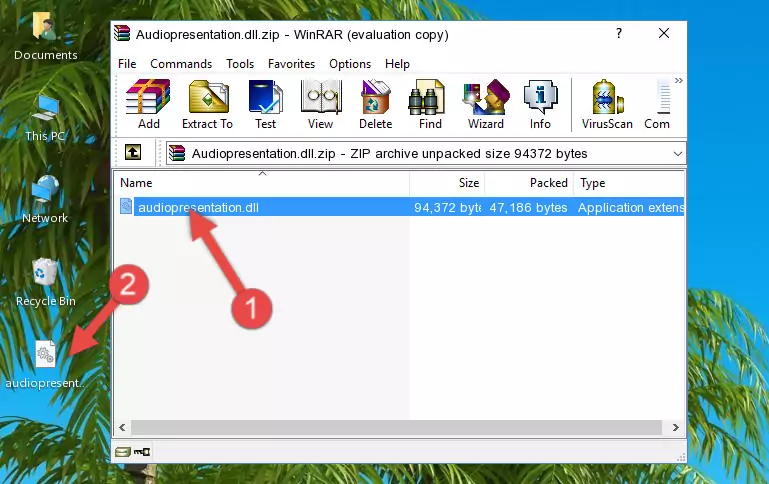Click the Info toolbar icon
769x484 pixels.
tap(540, 104)
